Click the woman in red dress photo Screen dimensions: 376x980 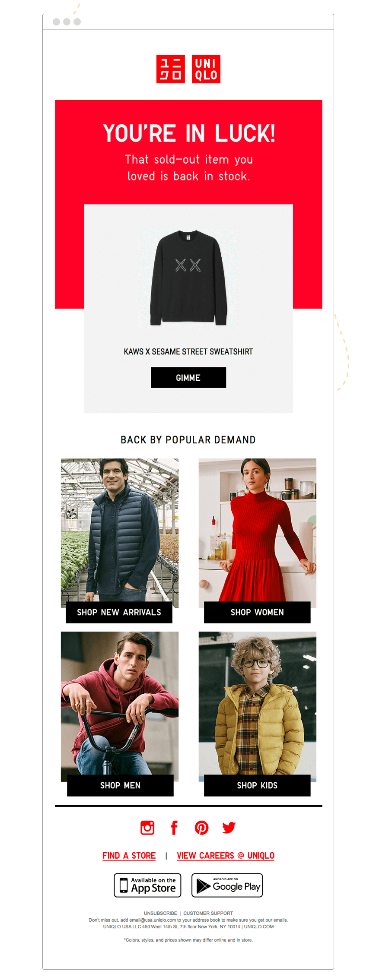pos(257,530)
